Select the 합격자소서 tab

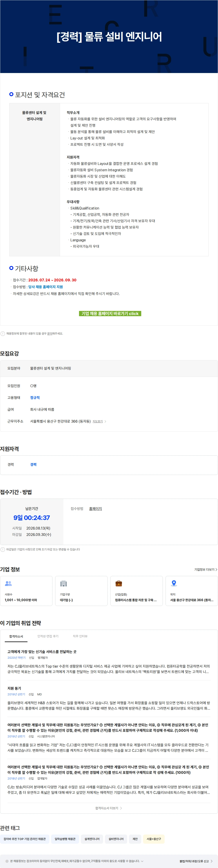[x=16, y=636]
